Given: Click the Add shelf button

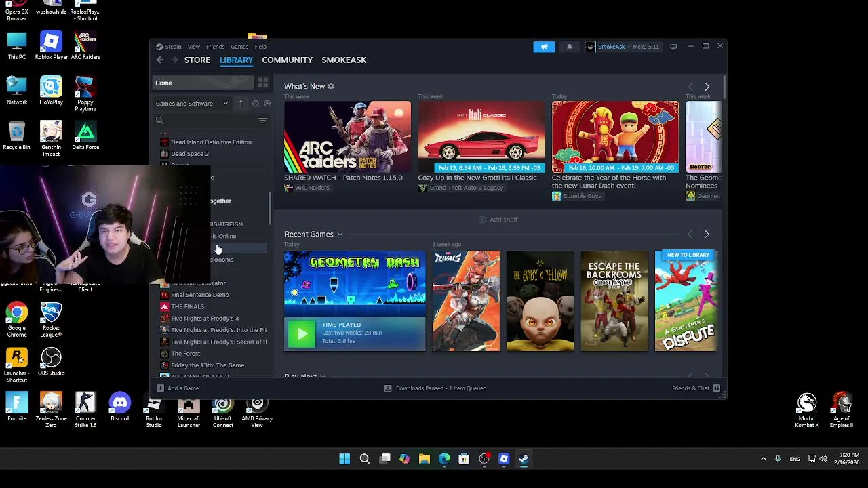Looking at the screenshot, I should point(498,220).
